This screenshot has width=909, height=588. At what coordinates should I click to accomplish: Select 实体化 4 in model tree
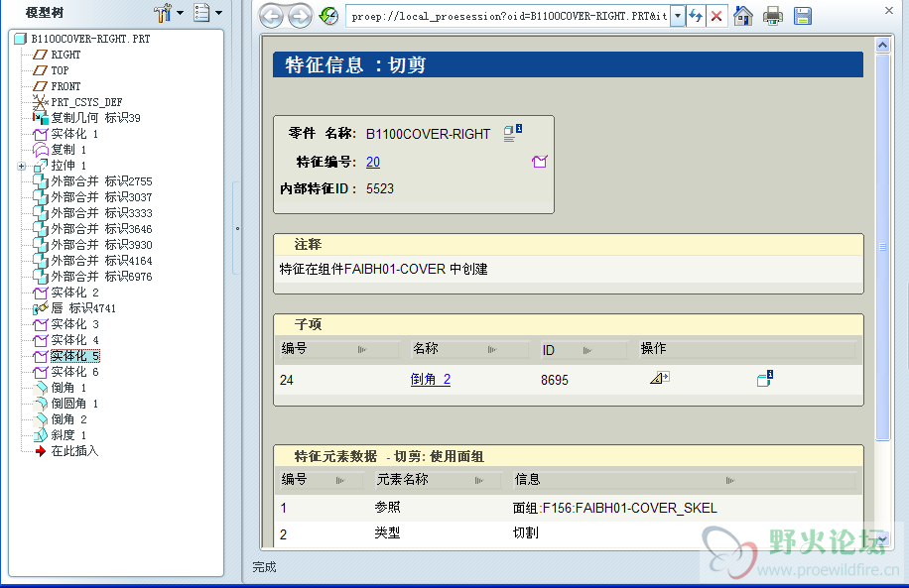pos(74,340)
